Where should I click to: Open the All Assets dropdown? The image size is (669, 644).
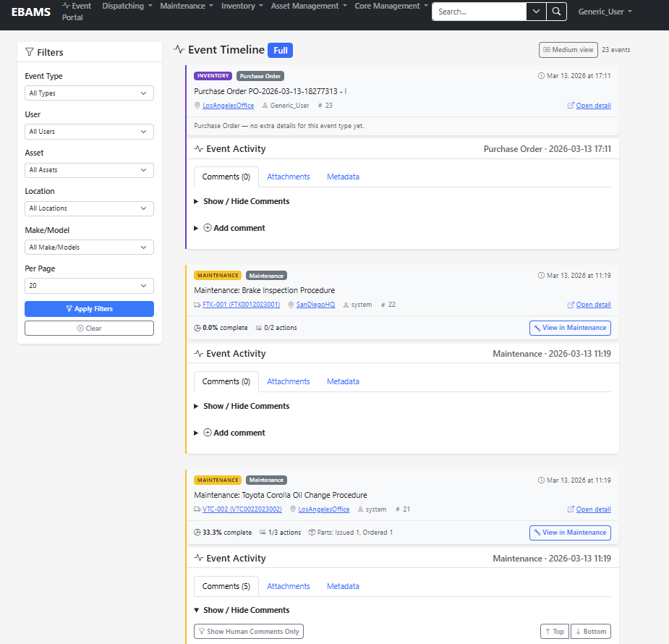(89, 170)
